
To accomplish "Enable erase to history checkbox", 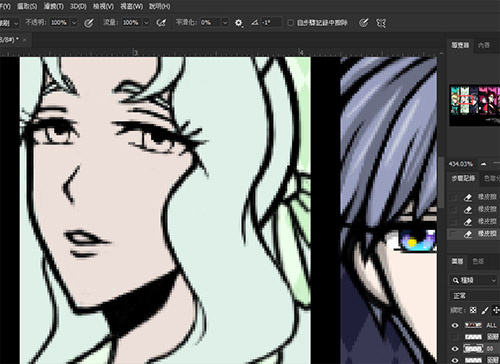I will coord(291,23).
